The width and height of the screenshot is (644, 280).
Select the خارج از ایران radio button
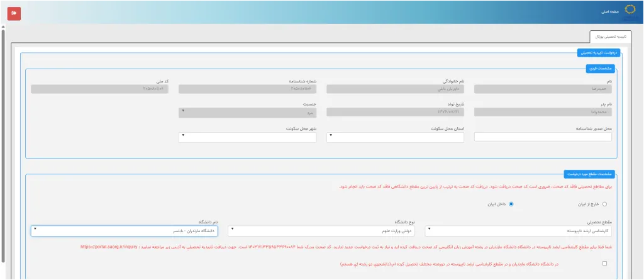[x=604, y=204]
